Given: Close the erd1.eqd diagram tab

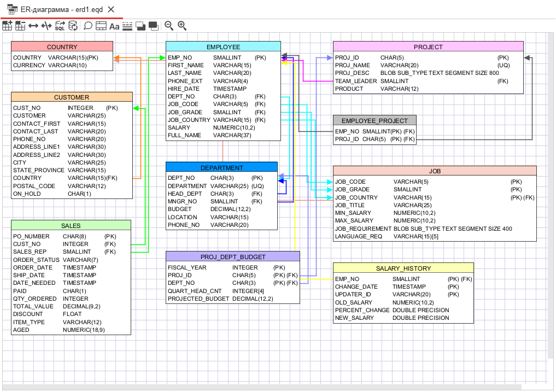Looking at the screenshot, I should click(111, 9).
